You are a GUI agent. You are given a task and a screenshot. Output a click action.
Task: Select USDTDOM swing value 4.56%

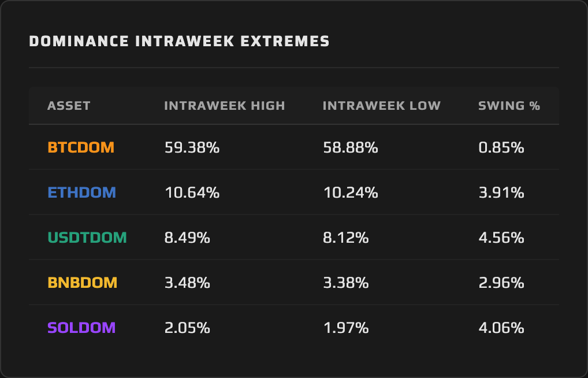coord(501,237)
